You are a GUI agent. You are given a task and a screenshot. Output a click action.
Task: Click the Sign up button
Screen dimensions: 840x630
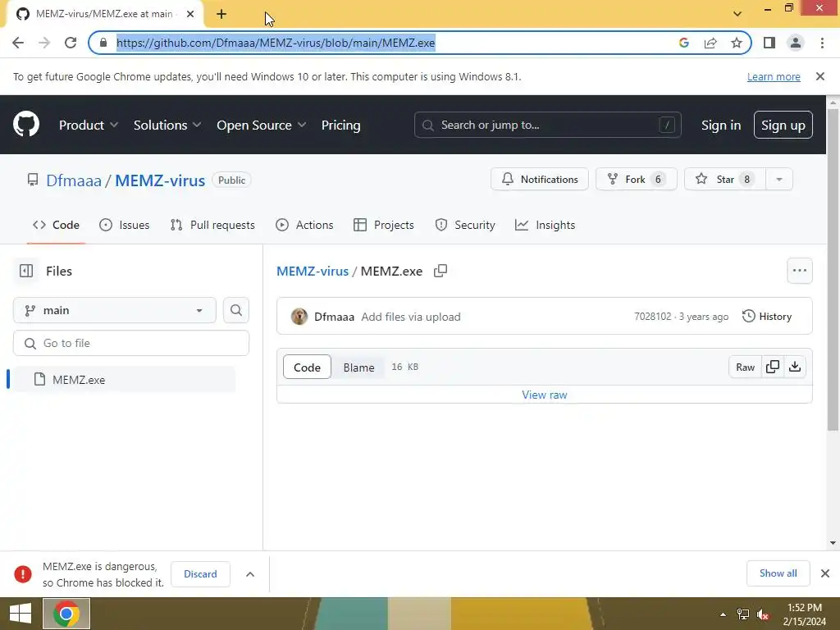[783, 125]
